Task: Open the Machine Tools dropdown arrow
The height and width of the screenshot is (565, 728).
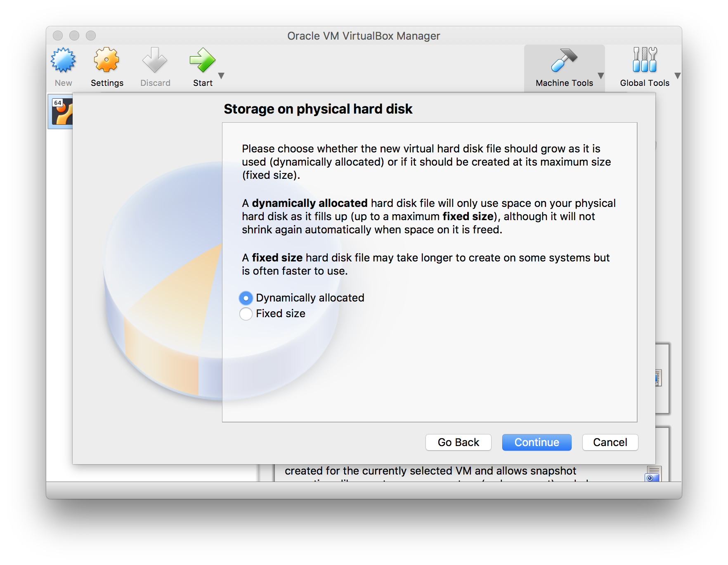Action: (x=601, y=76)
